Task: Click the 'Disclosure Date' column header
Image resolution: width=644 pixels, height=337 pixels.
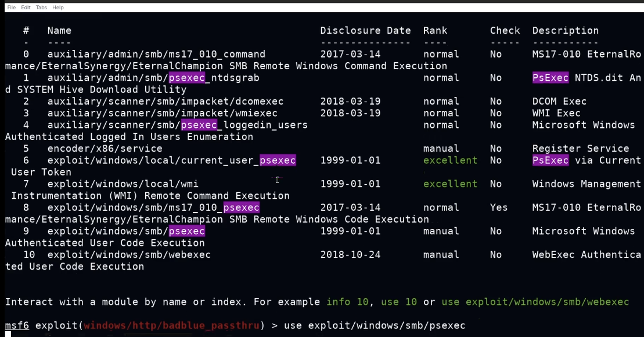Action: pos(365,31)
